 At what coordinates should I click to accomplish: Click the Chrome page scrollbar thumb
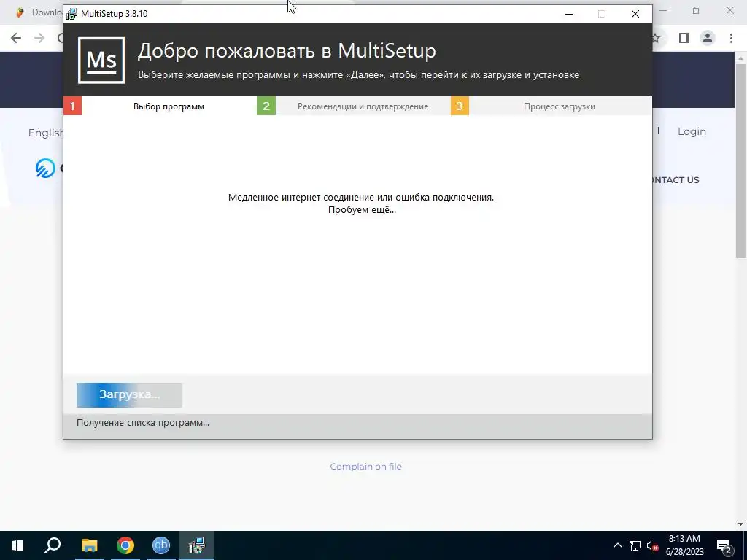point(740,161)
